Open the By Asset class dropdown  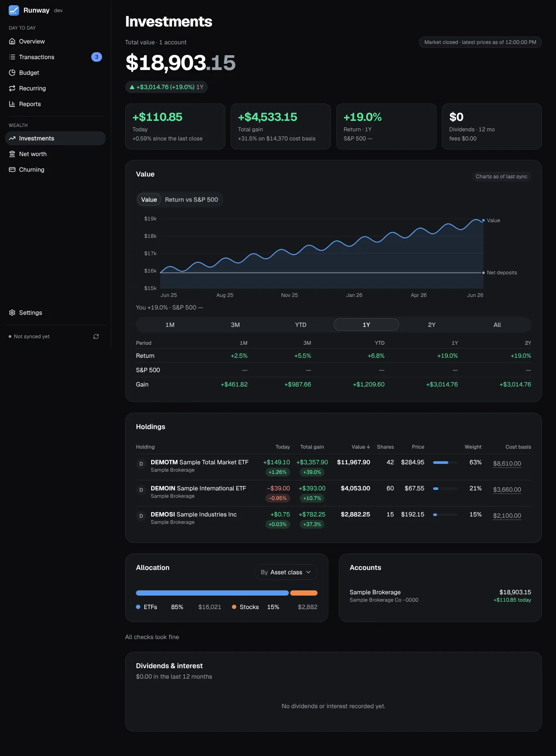[286, 572]
